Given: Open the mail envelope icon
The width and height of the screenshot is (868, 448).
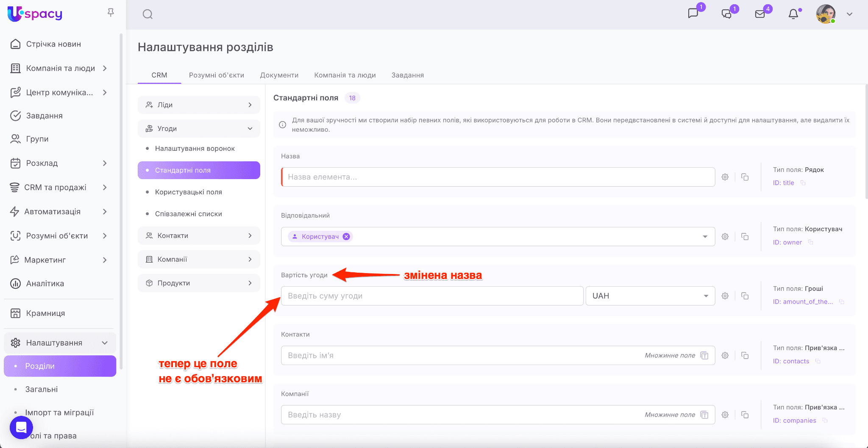Looking at the screenshot, I should click(x=760, y=14).
